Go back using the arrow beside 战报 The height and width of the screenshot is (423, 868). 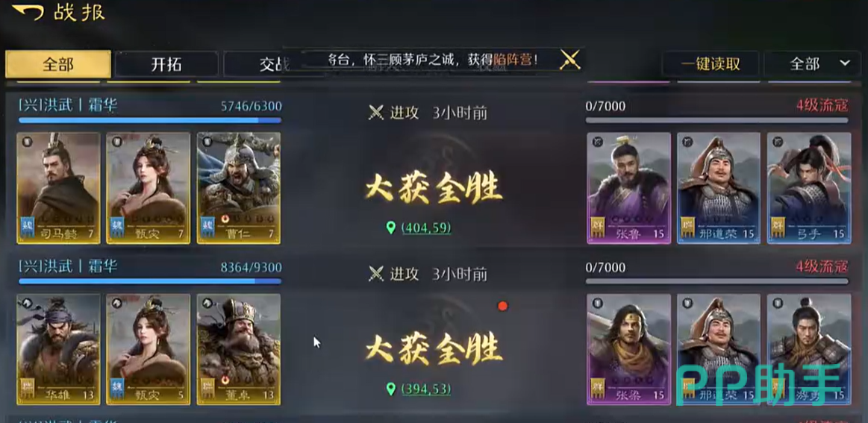[x=28, y=12]
